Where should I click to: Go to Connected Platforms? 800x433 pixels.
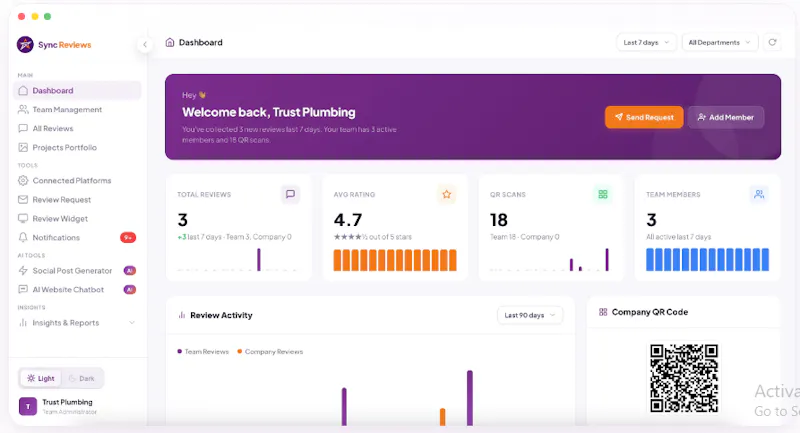pyautogui.click(x=77, y=181)
